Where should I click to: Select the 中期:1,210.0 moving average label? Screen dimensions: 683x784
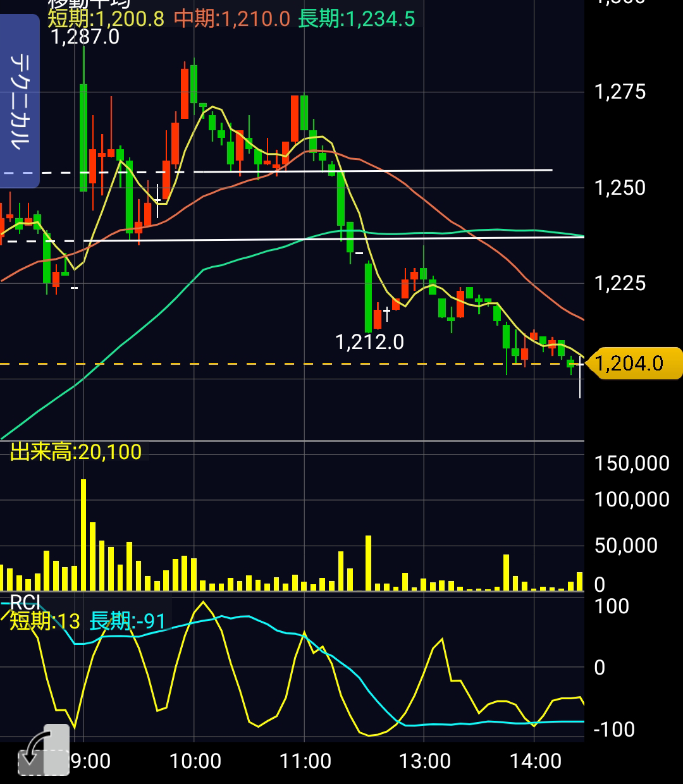click(x=232, y=19)
